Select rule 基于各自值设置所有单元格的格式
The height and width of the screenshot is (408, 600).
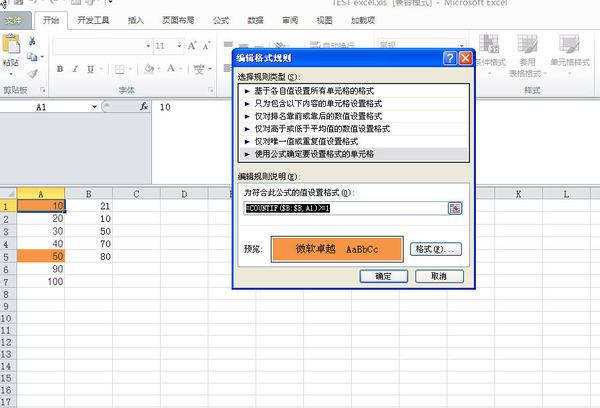click(354, 91)
